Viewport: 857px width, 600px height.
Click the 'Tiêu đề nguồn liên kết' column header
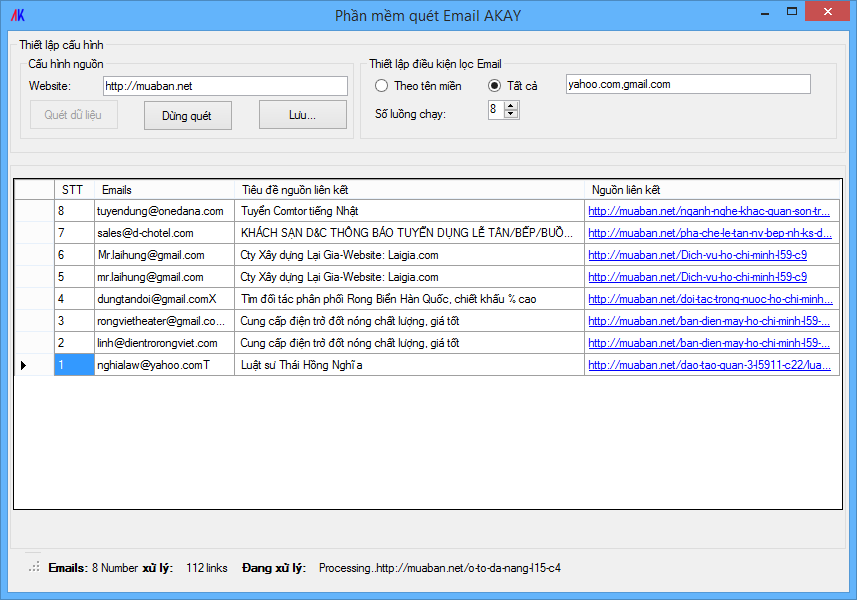409,190
